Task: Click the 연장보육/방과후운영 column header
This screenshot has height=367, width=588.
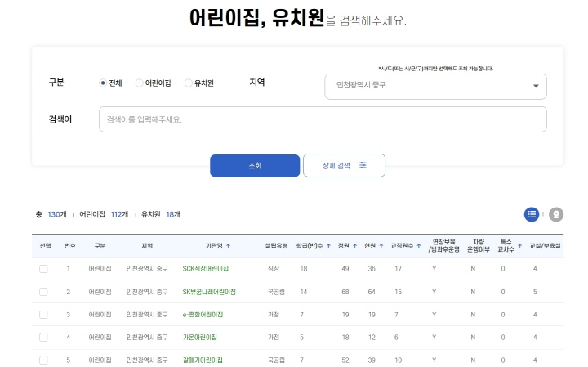Action: 443,246
